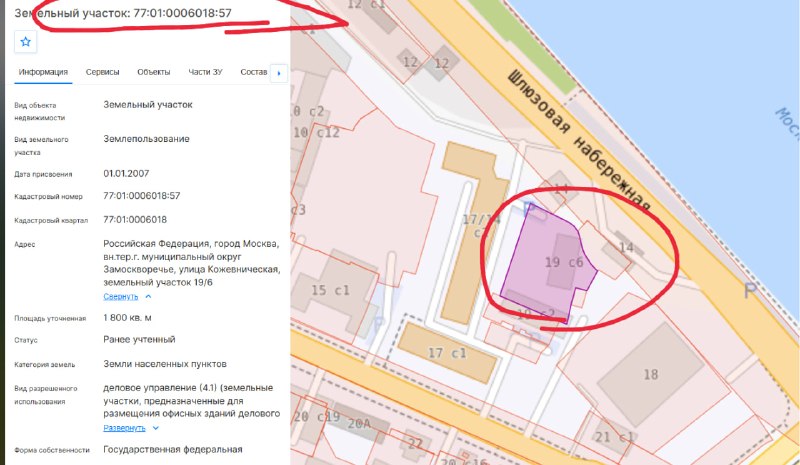
Task: Switch to the Состав tab
Action: tap(254, 72)
